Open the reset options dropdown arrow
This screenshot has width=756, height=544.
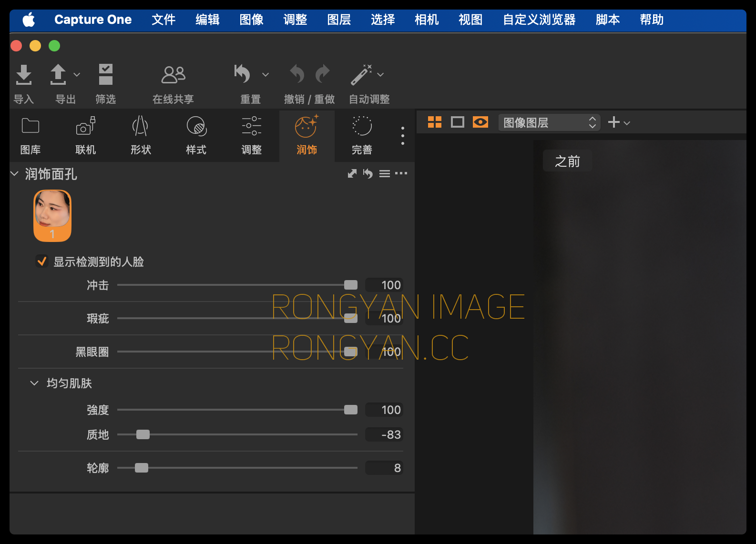(266, 75)
